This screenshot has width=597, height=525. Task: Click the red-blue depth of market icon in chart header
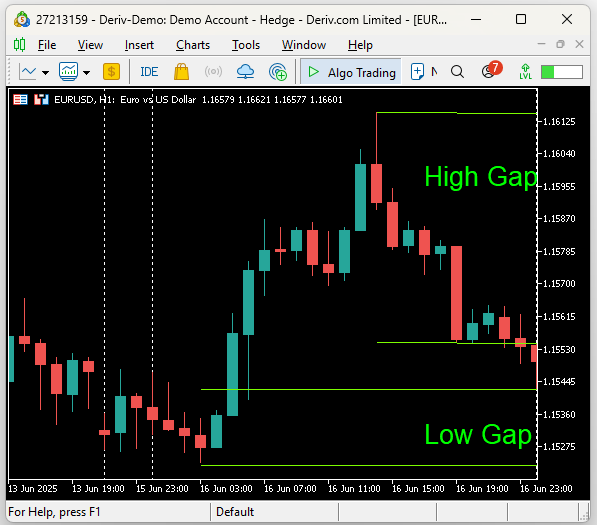click(41, 100)
